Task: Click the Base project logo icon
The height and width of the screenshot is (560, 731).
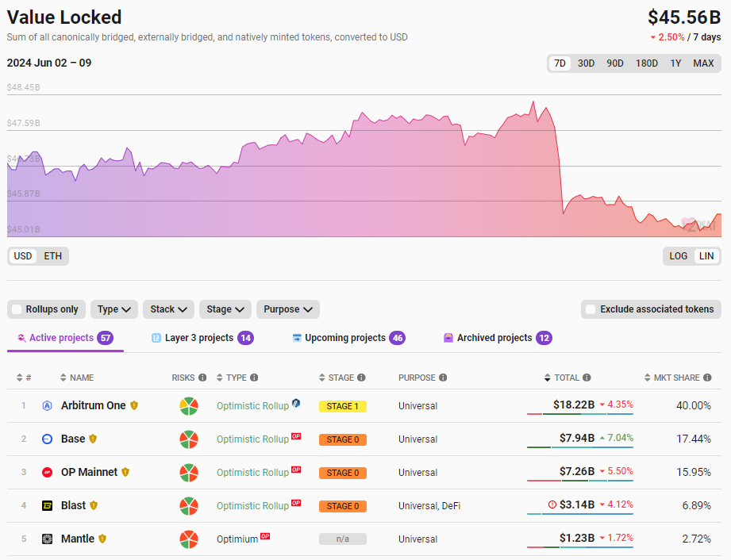Action: [47, 439]
